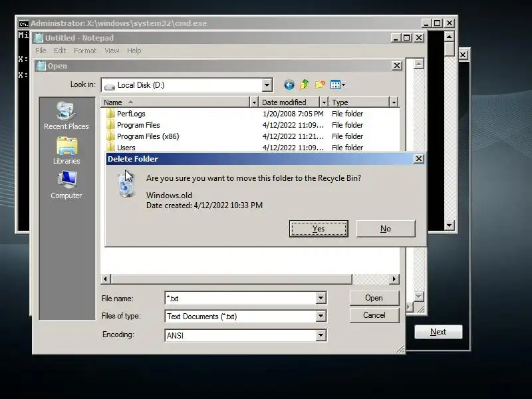532x399 pixels.
Task: Open the Date modified column filter arrow
Action: click(x=324, y=102)
